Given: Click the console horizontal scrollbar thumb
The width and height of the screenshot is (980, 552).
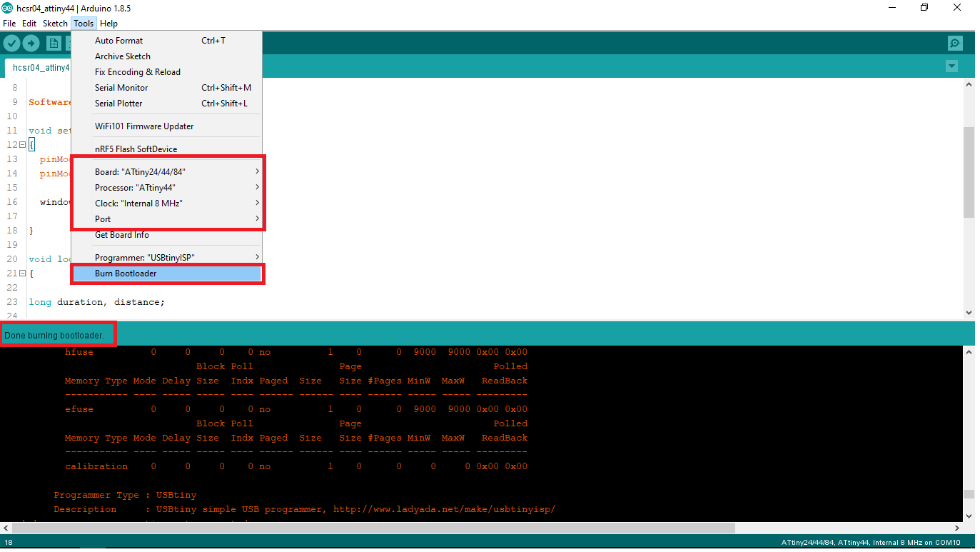Looking at the screenshot, I should [373, 528].
